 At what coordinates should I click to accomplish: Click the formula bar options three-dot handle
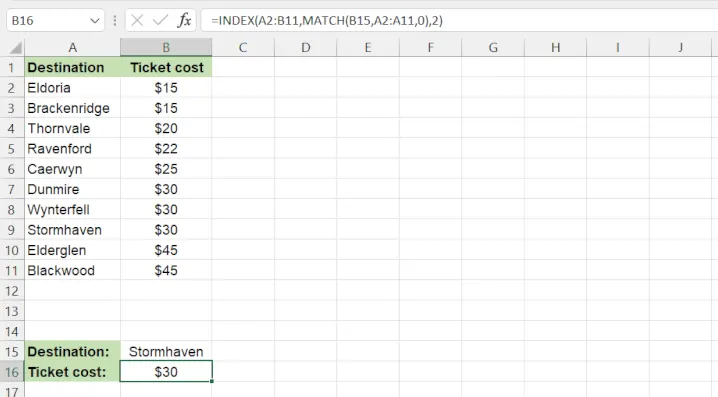114,21
